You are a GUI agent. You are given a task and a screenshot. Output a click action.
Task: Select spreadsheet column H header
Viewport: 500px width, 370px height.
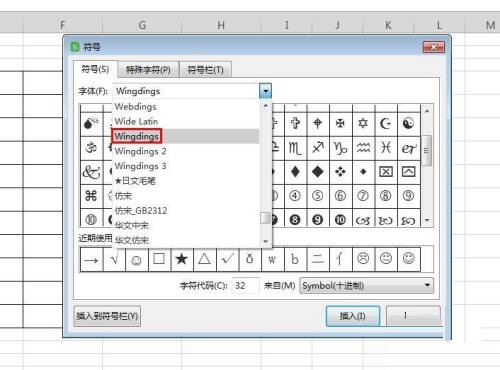pyautogui.click(x=221, y=25)
